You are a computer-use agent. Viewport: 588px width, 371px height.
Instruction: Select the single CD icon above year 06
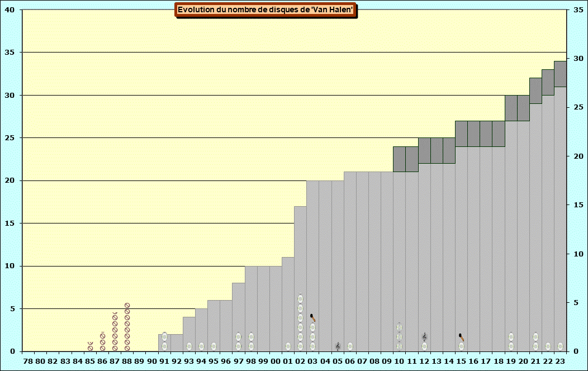click(x=350, y=346)
